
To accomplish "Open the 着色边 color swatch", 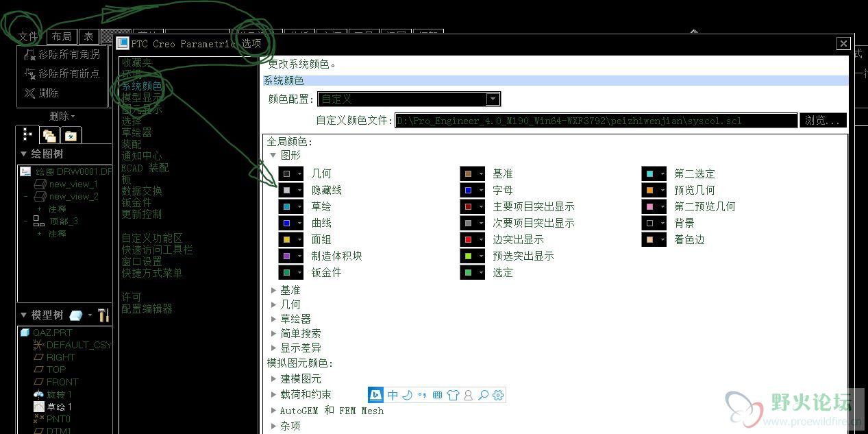I will [x=654, y=239].
